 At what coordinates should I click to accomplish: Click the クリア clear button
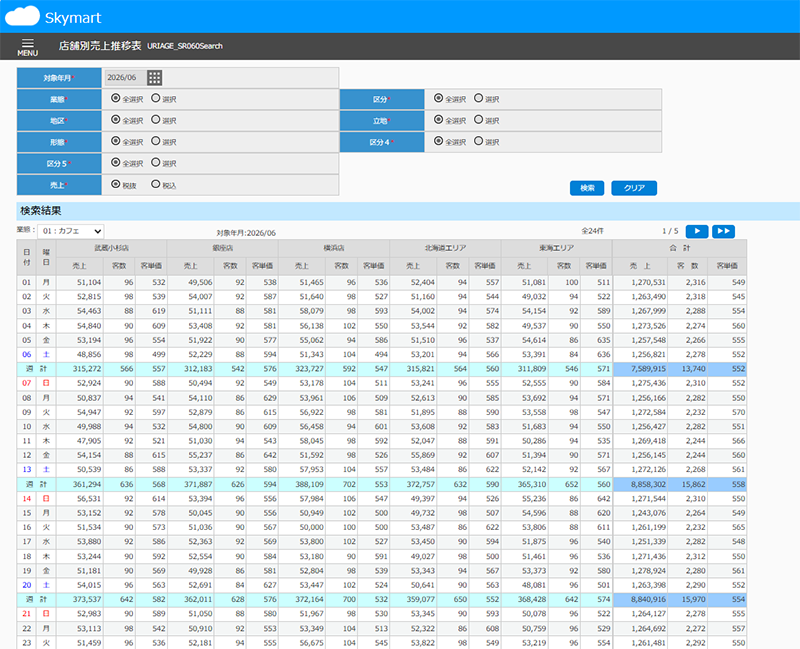pyautogui.click(x=634, y=188)
